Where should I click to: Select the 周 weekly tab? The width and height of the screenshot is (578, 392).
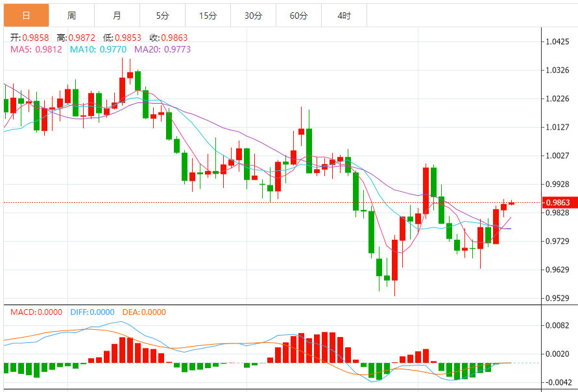coord(71,15)
